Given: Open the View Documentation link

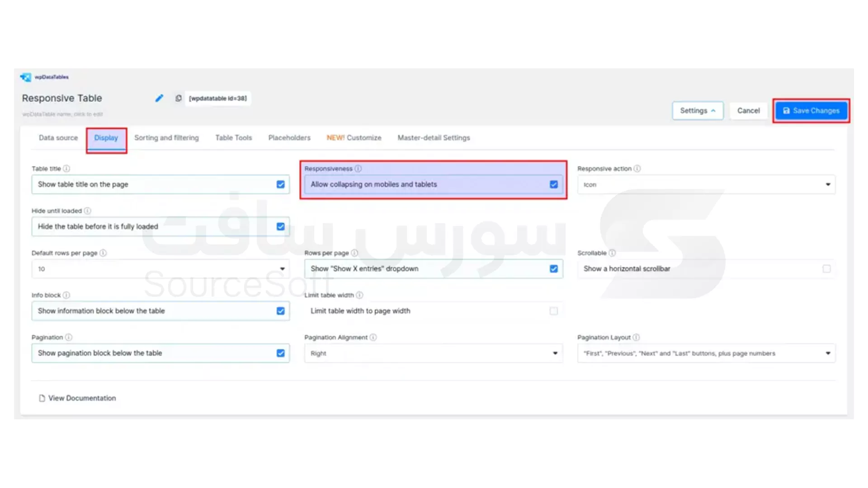Looking at the screenshot, I should [x=82, y=398].
